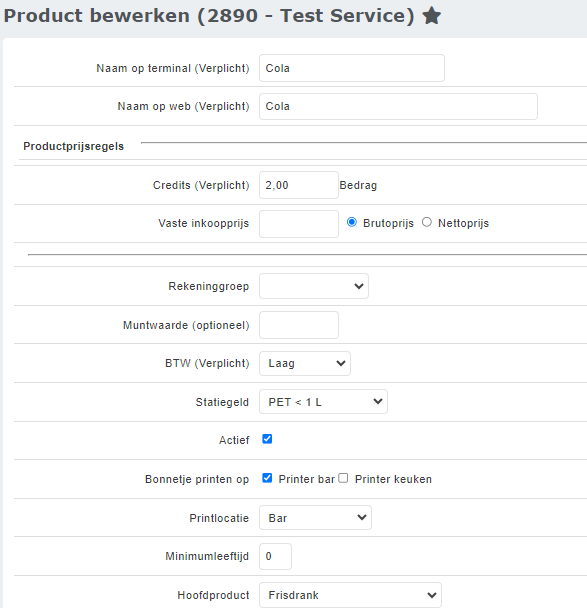Toggle the Actief checkbox
587x608 pixels.
[x=267, y=439]
